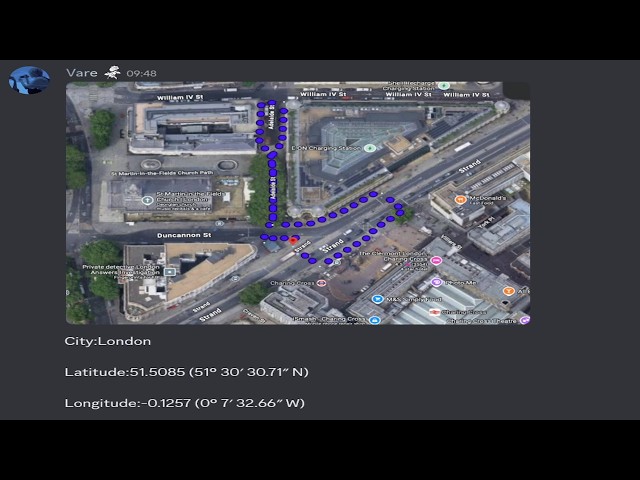640x480 pixels.
Task: Click the Duncannon St street label
Action: pos(184,236)
